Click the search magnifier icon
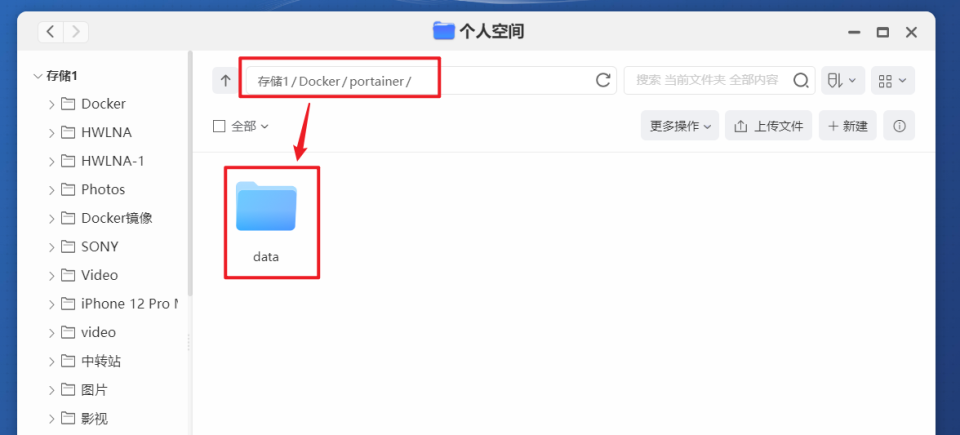This screenshot has height=435, width=960. pos(801,80)
